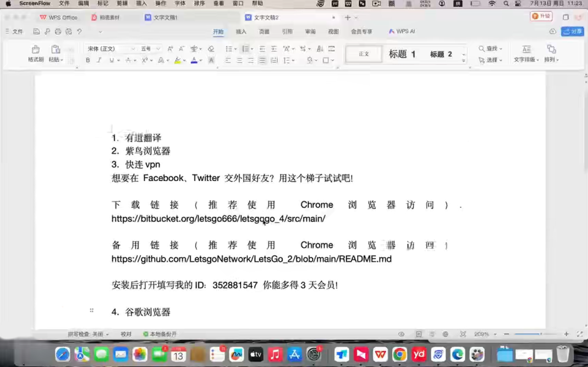Screen dimensions: 588x367
Task: Open Google Chrome from the Dock
Action: point(400,354)
